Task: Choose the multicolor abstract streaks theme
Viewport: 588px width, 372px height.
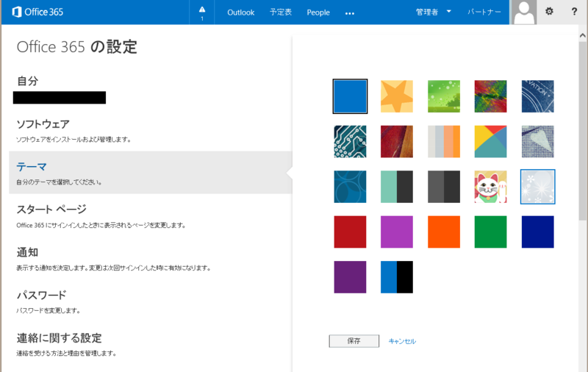Action: pyautogui.click(x=490, y=96)
